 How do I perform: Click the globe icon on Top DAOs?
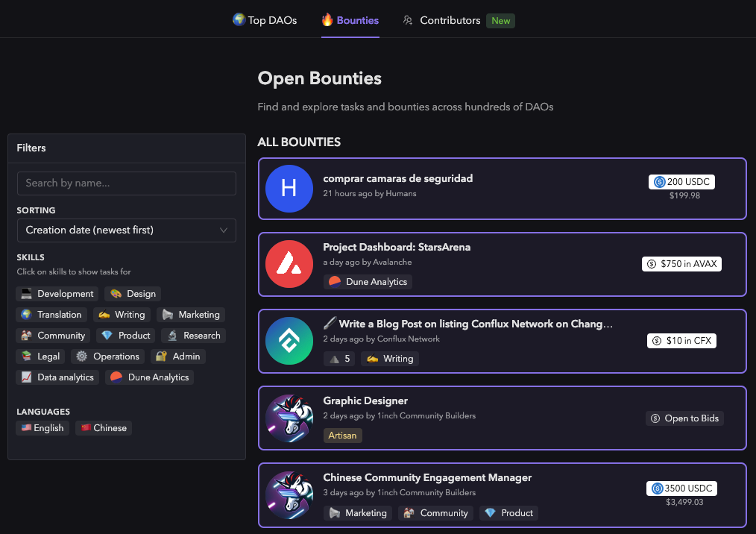(239, 20)
